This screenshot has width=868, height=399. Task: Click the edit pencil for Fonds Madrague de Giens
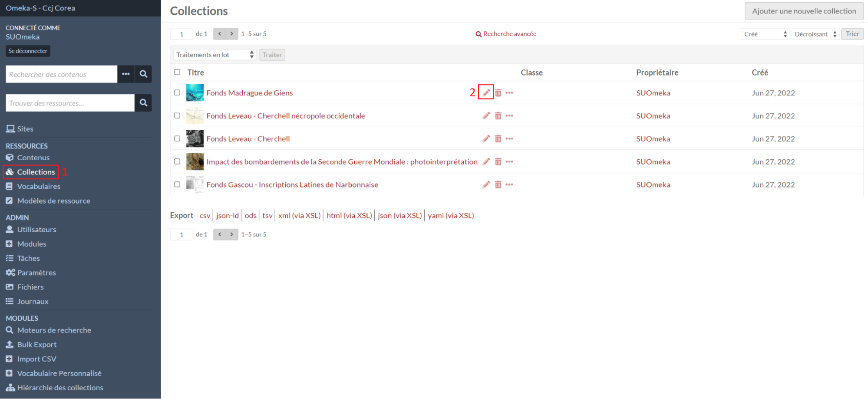(x=486, y=92)
